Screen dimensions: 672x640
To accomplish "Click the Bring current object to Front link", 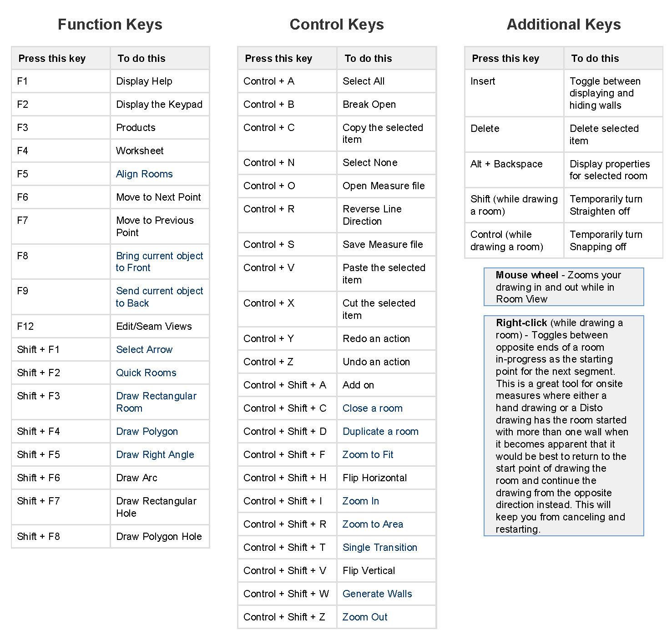I will click(159, 262).
